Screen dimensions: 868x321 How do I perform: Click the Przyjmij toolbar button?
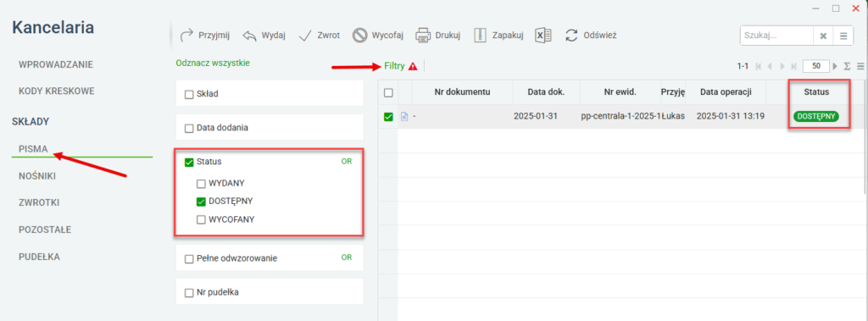pyautogui.click(x=205, y=36)
